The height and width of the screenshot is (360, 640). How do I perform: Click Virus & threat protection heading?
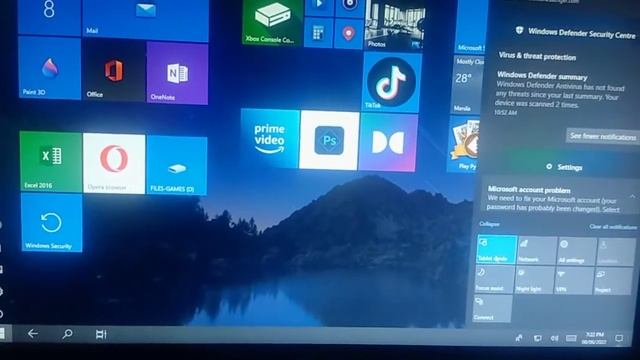tap(537, 56)
